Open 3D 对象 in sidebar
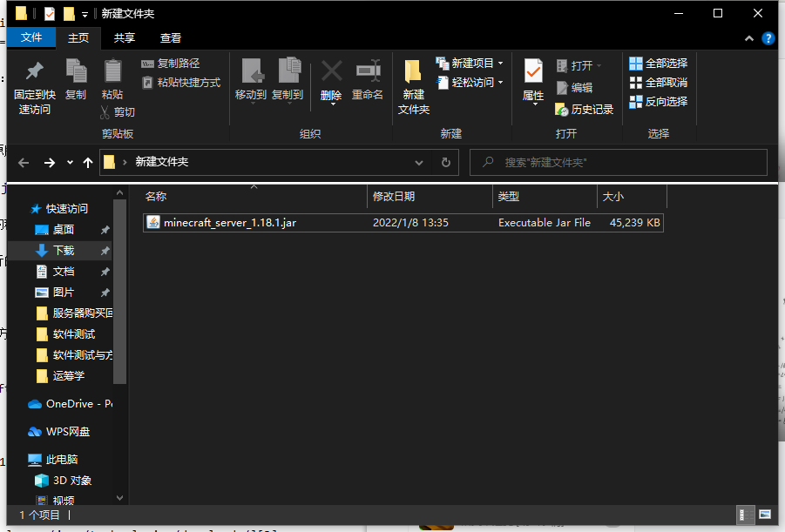The image size is (785, 532). pos(64,481)
